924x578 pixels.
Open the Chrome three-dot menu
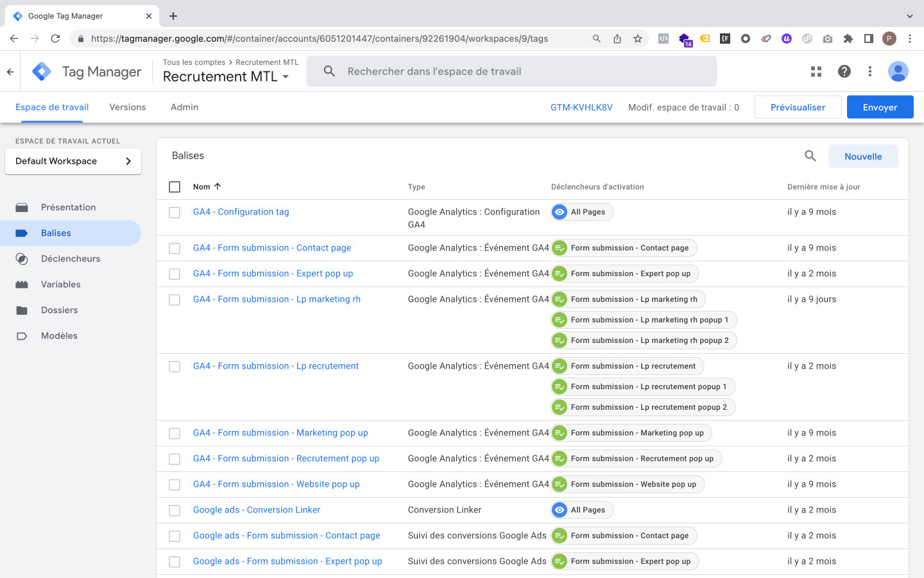910,39
